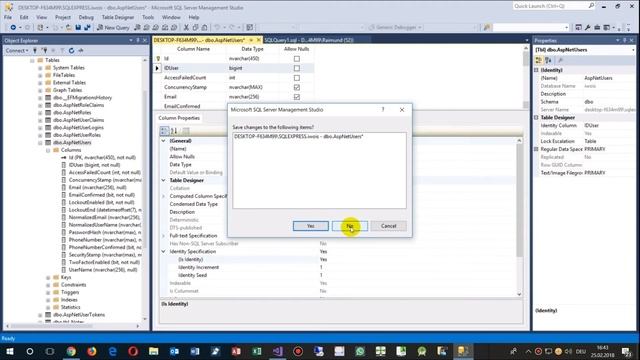
Task: Click the Navigate Backward toolbar icon
Action: click(13, 27)
